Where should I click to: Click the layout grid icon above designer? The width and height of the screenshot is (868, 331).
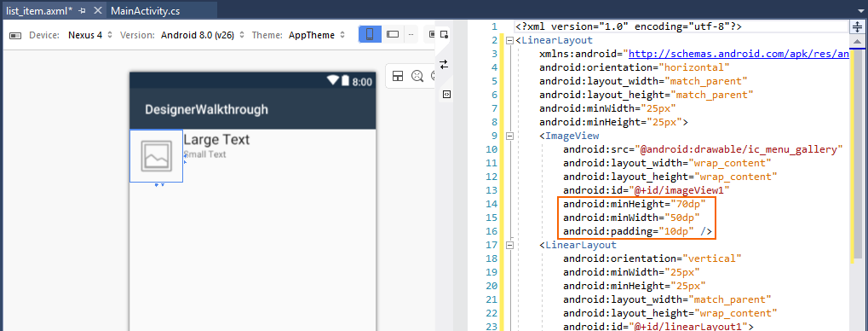[398, 76]
